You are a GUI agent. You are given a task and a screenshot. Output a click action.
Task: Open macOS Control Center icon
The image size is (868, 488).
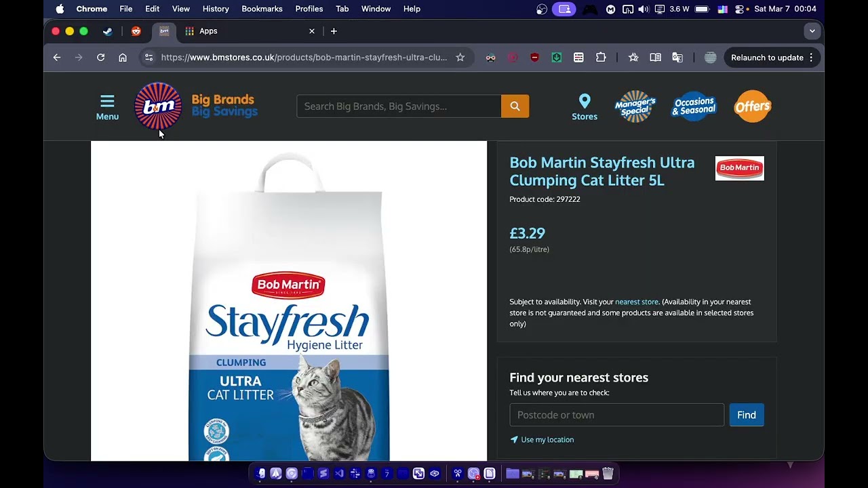739,9
